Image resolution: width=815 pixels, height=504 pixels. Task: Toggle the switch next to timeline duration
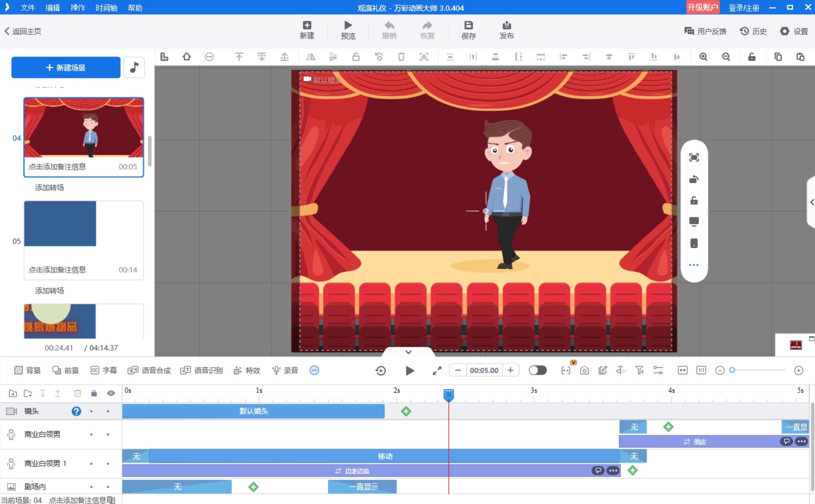click(537, 370)
